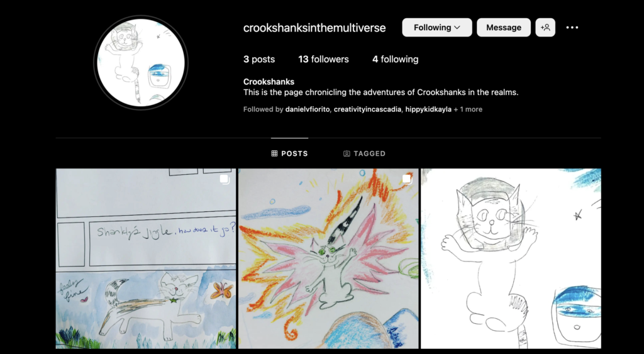Click the chevron in Following button
This screenshot has height=354, width=644.
click(457, 28)
